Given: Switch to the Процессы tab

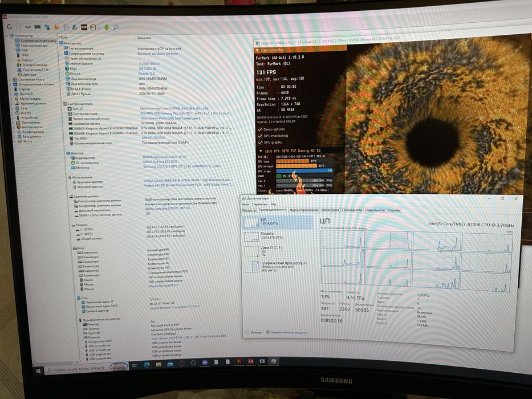Looking at the screenshot, I should coord(249,210).
